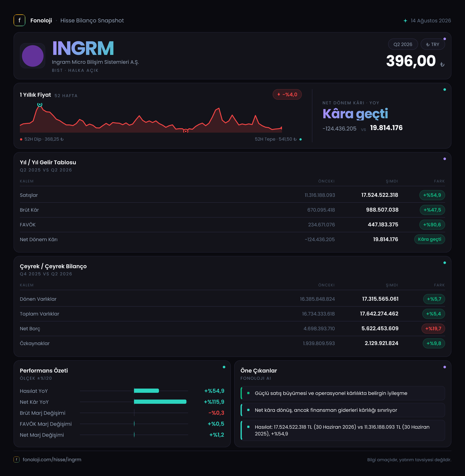Click the +%1,2 Net Marj Değişimi value

[x=217, y=435]
